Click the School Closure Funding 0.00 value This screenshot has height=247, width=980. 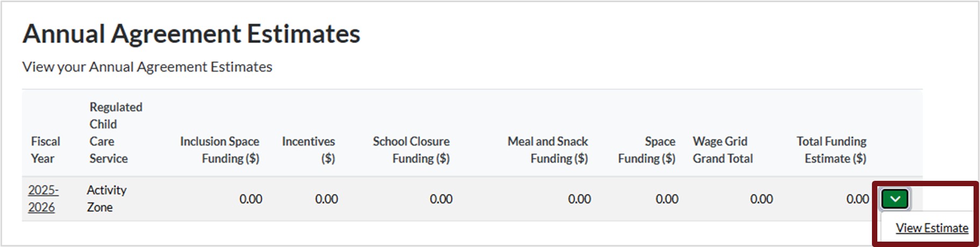point(441,199)
